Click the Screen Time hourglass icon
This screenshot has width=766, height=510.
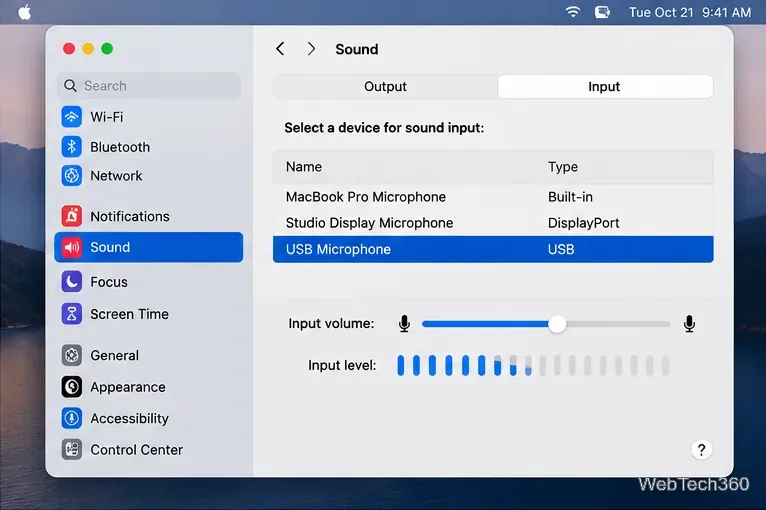coord(72,314)
